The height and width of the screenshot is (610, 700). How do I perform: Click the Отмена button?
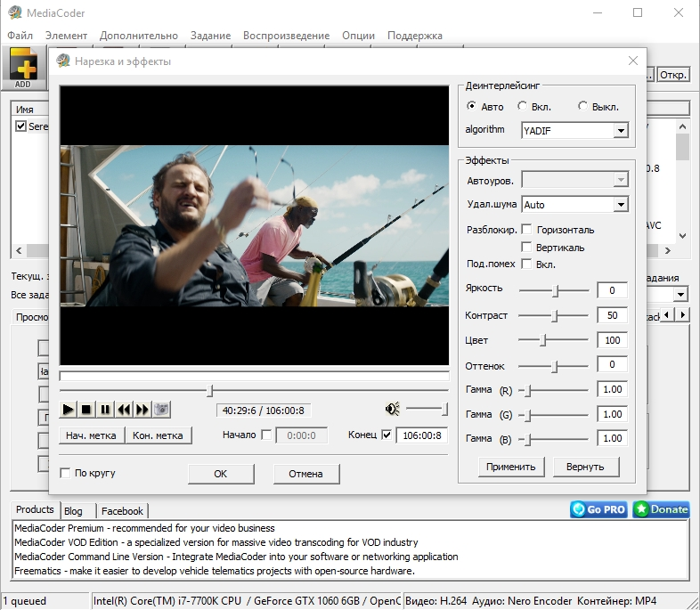click(305, 474)
